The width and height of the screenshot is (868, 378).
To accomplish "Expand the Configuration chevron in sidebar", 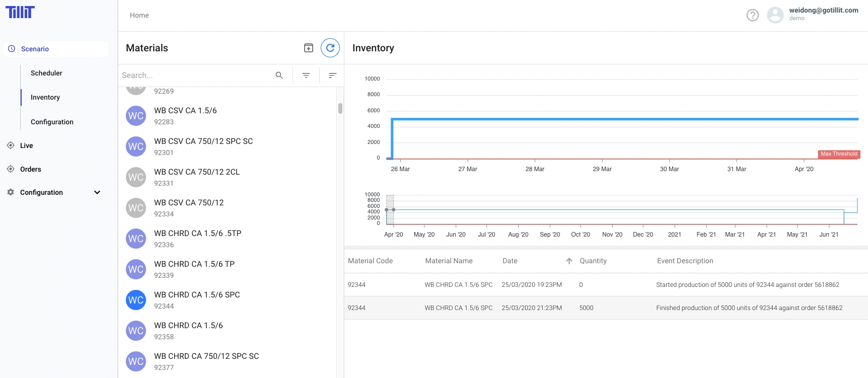I will pyautogui.click(x=97, y=192).
